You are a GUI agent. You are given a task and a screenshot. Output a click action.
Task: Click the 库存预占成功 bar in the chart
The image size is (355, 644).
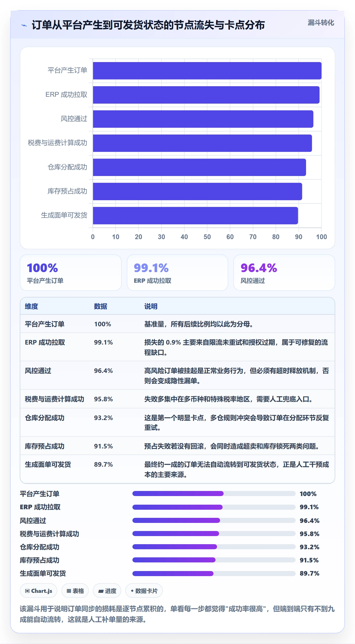point(198,192)
